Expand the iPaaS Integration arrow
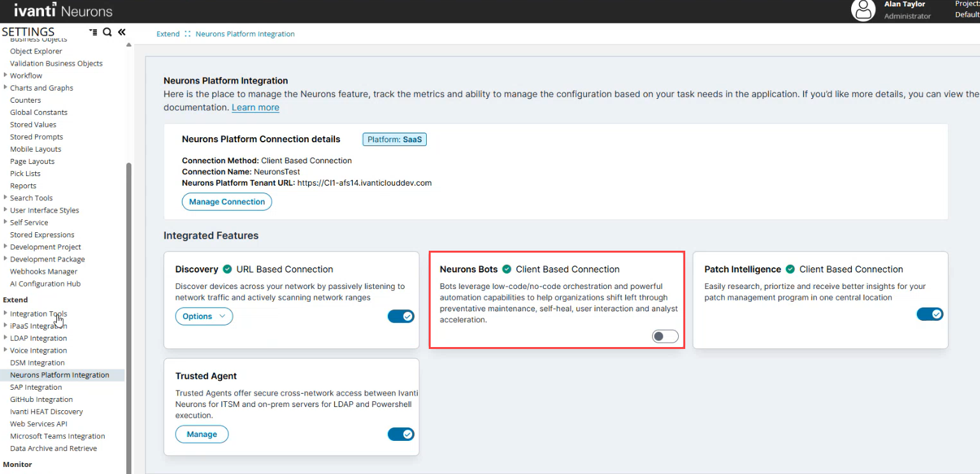 click(6, 326)
